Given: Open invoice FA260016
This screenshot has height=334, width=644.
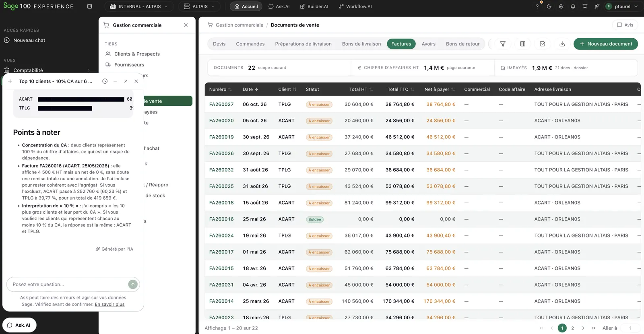Looking at the screenshot, I should 221,219.
